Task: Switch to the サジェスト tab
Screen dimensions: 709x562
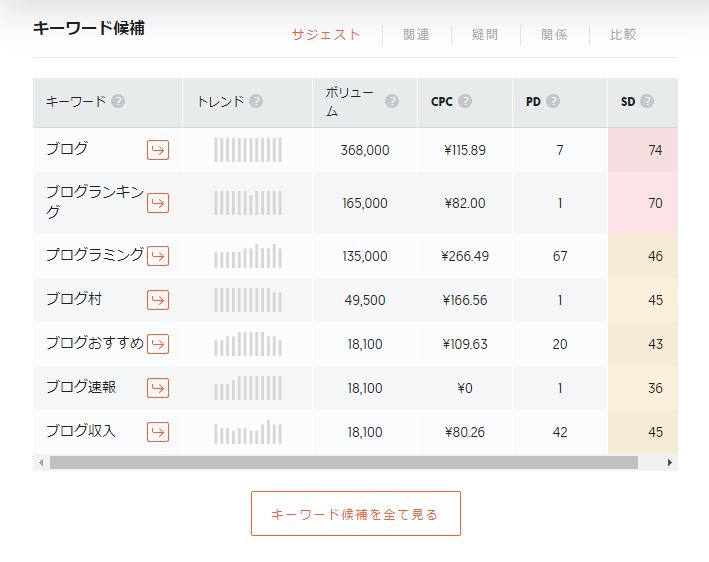Action: 326,35
